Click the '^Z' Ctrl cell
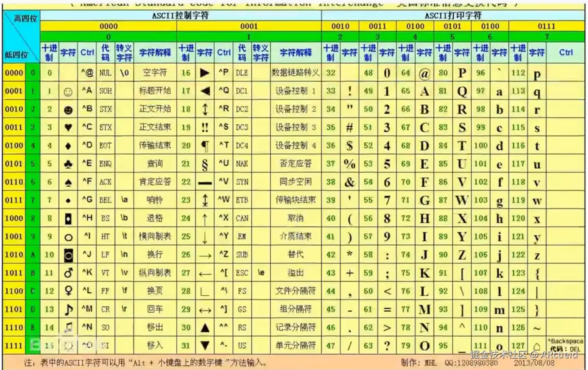This screenshot has width=588, height=370. point(224,254)
